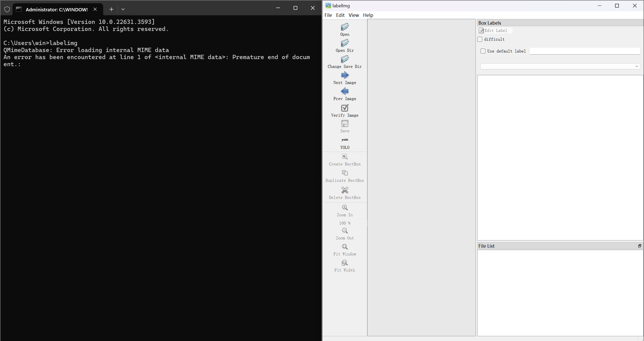This screenshot has height=341, width=644.
Task: Click Fit Window tool
Action: [x=345, y=250]
